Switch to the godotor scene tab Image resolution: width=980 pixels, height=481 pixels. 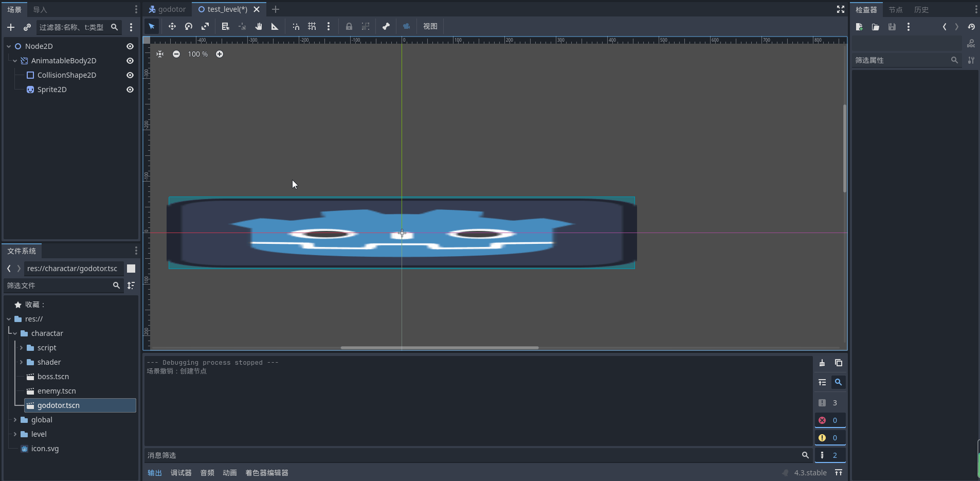pyautogui.click(x=167, y=9)
